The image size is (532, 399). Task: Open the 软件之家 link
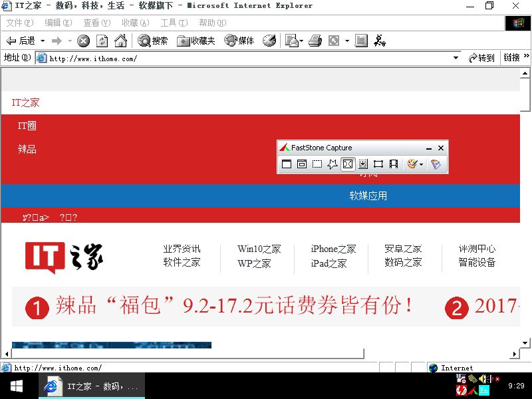[182, 262]
